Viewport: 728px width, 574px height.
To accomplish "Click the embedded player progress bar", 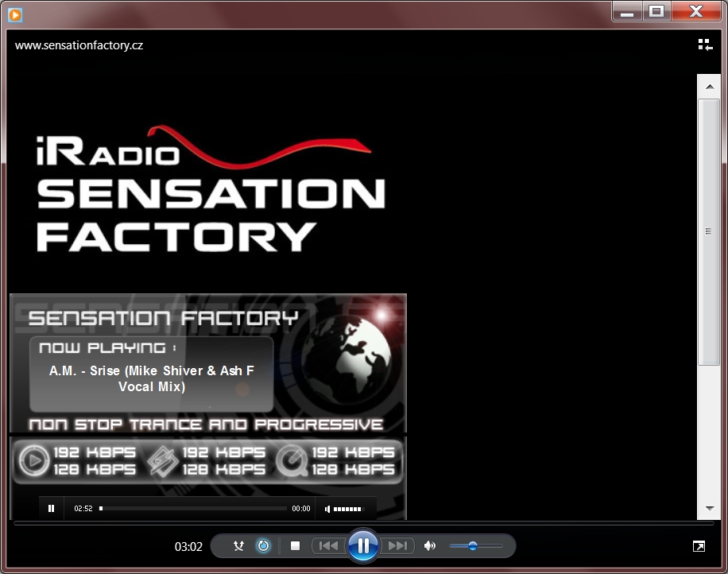I will (x=193, y=509).
